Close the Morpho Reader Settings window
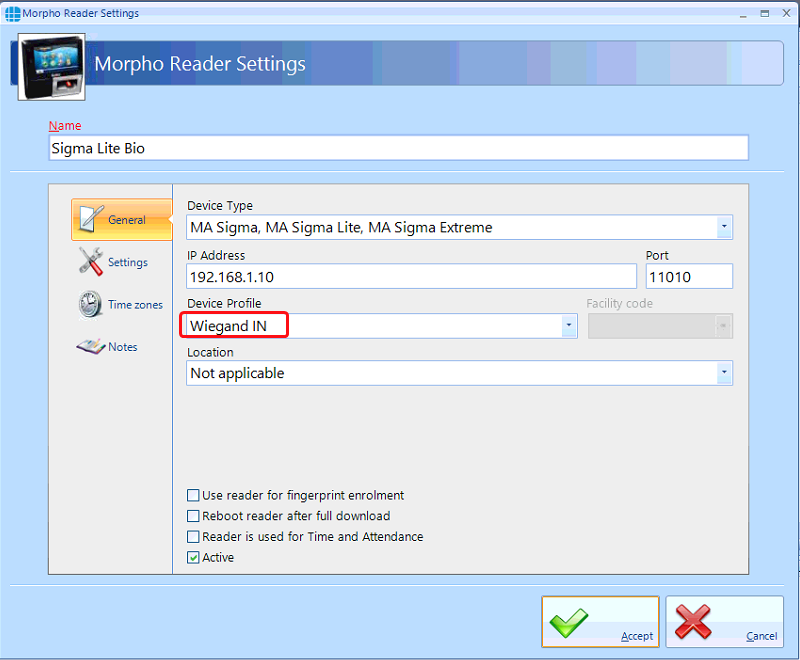Image resolution: width=800 pixels, height=660 pixels. tap(786, 13)
